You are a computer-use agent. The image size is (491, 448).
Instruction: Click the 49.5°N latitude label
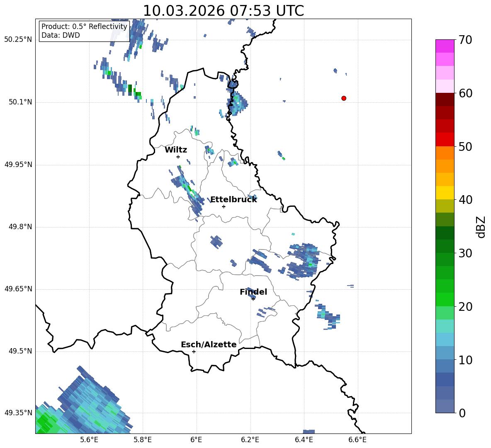[20, 351]
